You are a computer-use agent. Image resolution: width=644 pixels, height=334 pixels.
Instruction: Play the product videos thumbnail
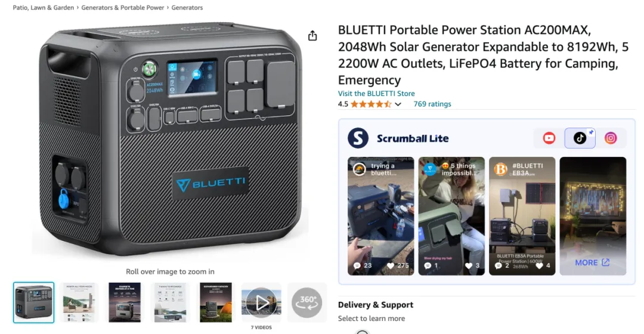(x=261, y=303)
